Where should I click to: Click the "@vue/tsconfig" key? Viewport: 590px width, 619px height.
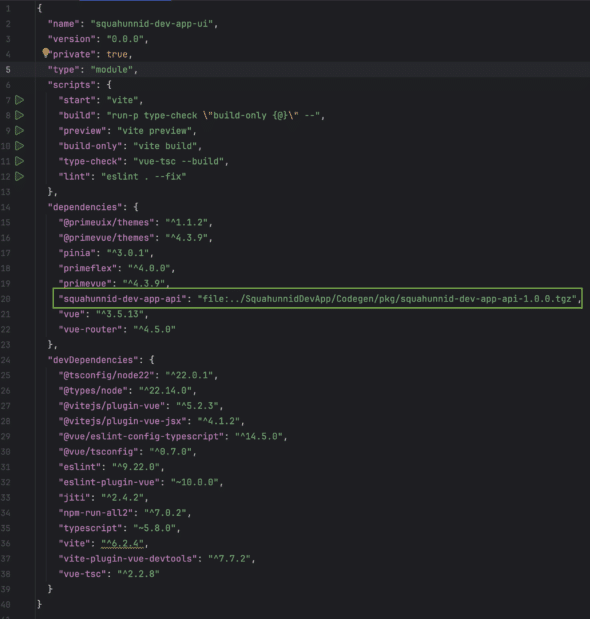click(x=98, y=452)
